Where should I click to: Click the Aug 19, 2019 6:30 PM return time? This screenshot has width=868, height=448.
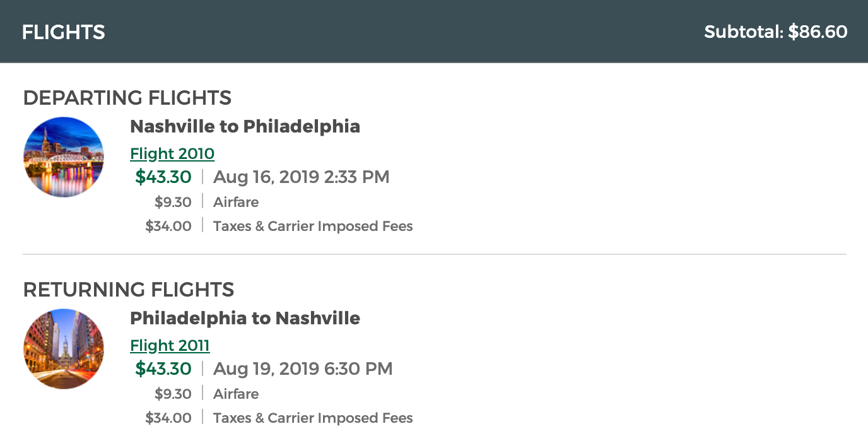[x=303, y=368]
